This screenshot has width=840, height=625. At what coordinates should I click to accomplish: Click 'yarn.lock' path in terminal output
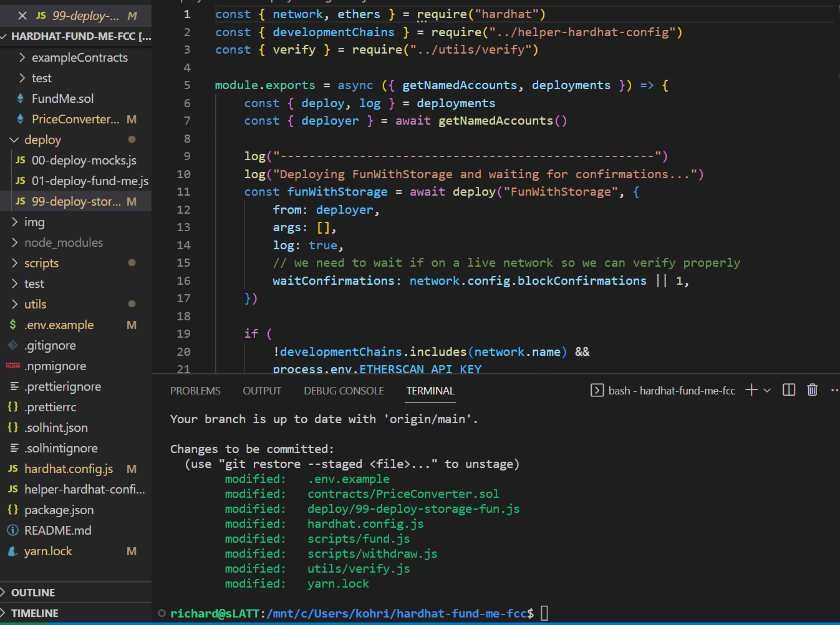click(338, 584)
